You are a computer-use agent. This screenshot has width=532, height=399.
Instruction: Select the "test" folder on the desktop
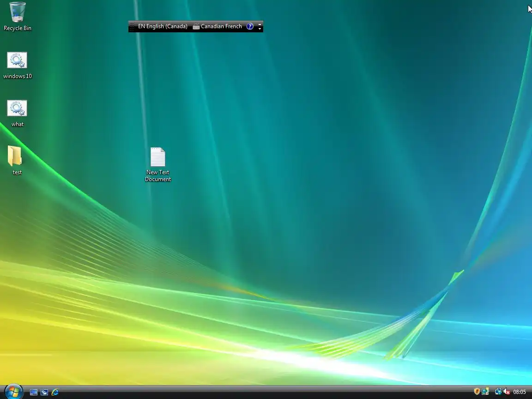point(16,160)
